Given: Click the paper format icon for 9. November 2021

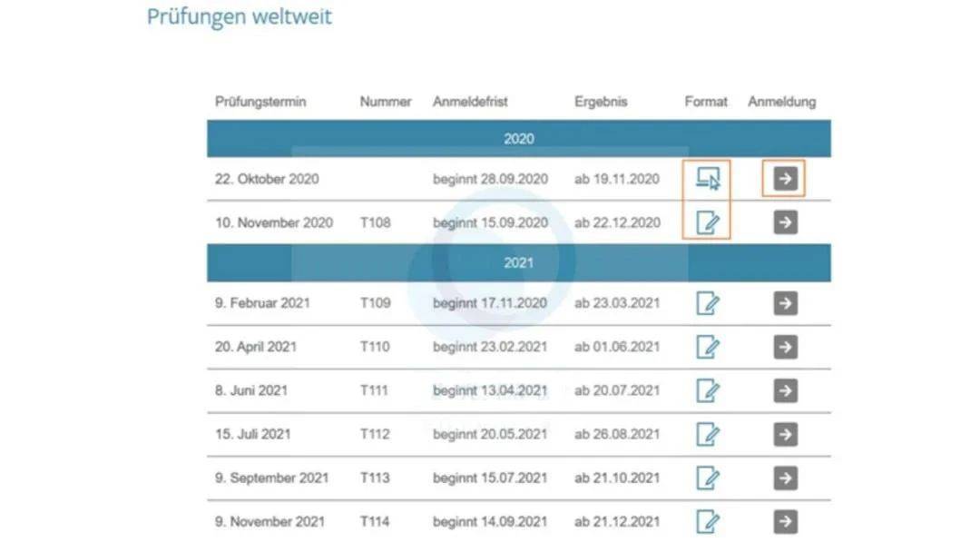Looking at the screenshot, I should pos(707,521).
